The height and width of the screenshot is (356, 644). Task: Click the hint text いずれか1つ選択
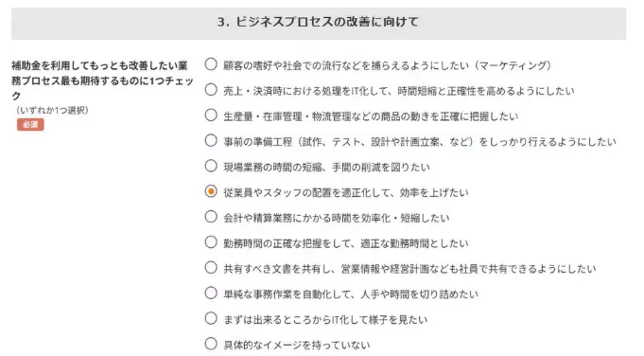pyautogui.click(x=52, y=110)
